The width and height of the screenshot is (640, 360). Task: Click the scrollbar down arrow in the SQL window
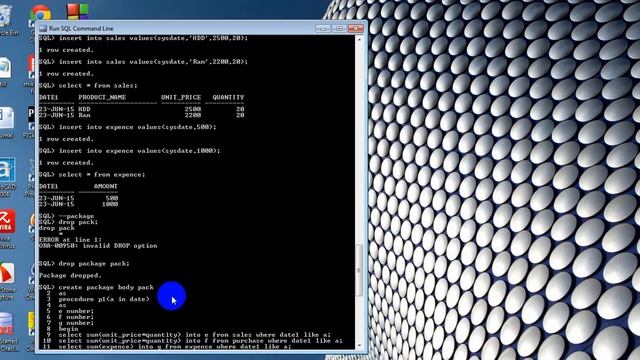point(359,346)
